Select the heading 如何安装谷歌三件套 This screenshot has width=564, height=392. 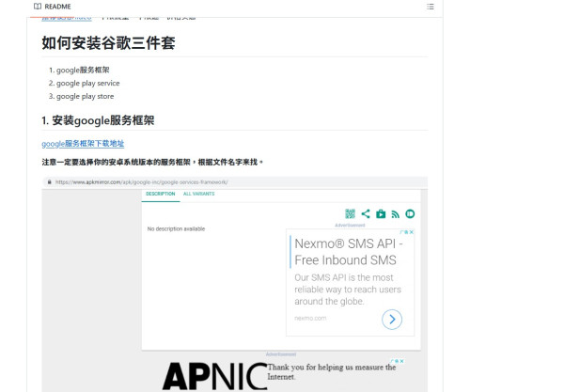[108, 43]
